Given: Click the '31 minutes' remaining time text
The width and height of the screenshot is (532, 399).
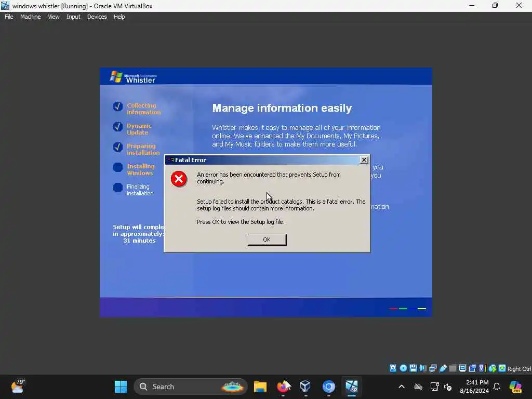Looking at the screenshot, I should coord(139,241).
